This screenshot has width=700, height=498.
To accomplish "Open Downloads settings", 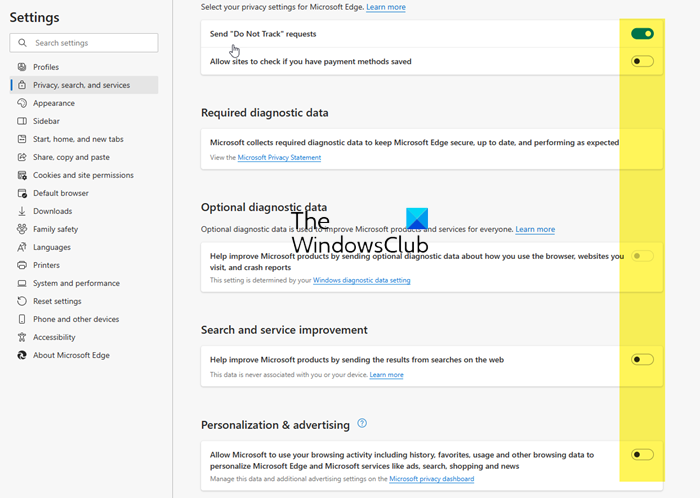I will click(x=84, y=211).
